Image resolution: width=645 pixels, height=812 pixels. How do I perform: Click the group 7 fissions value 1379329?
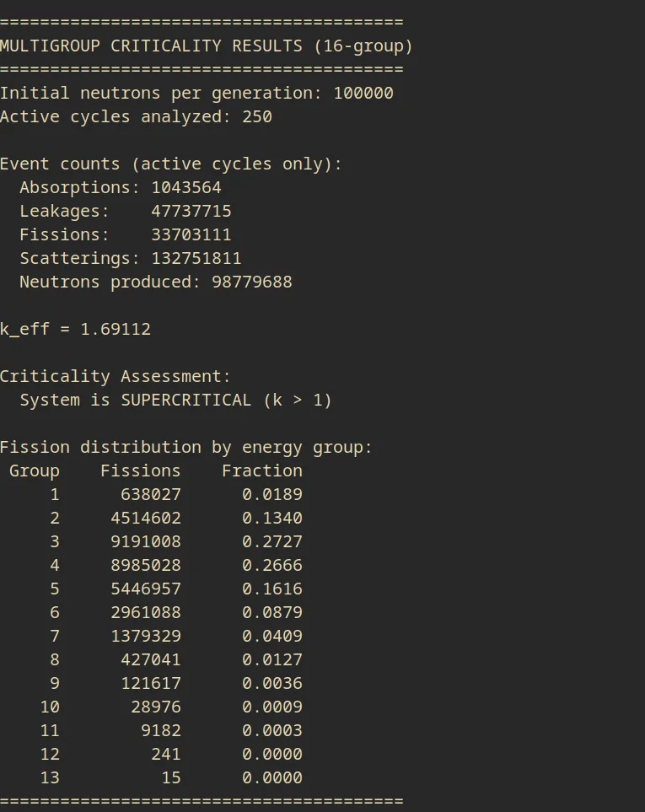point(146,637)
